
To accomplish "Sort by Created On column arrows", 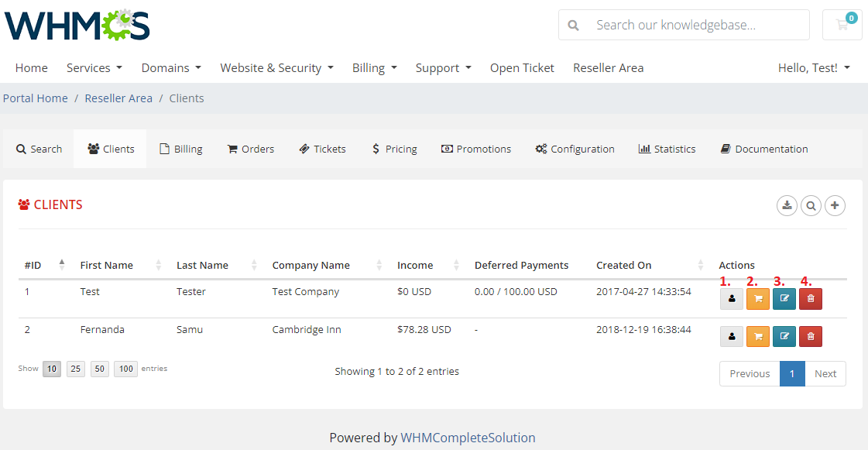I will tap(700, 265).
